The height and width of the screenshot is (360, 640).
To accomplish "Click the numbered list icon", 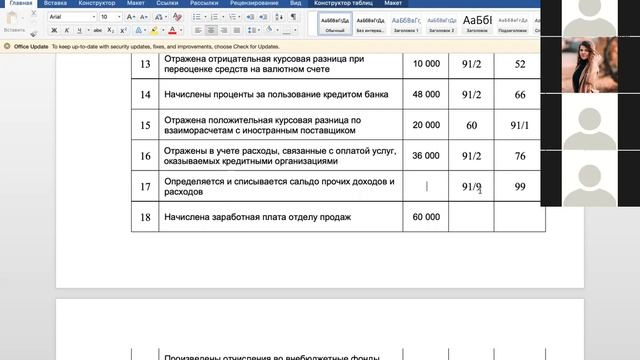I will (214, 17).
